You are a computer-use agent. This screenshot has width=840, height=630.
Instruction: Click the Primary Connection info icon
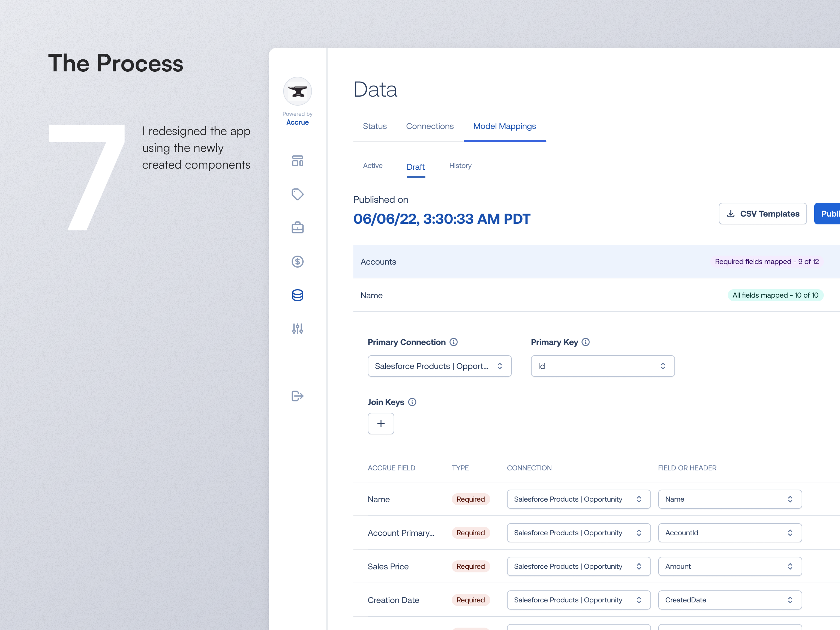point(454,342)
